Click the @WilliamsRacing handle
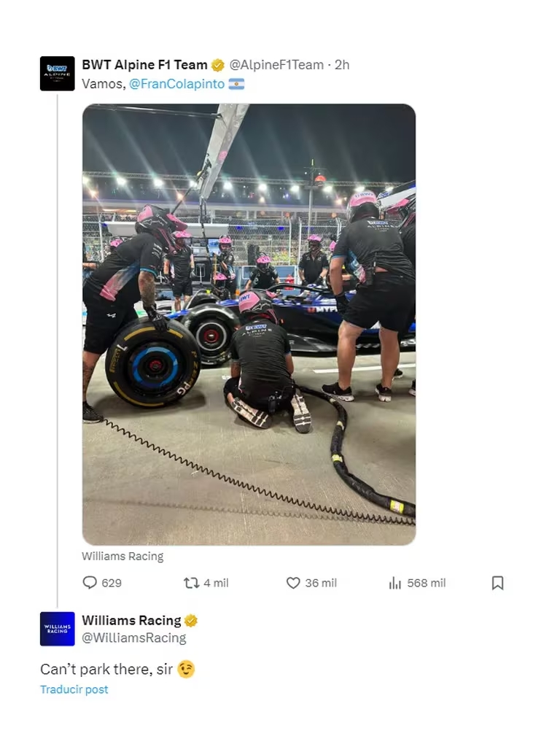The height and width of the screenshot is (747, 560). (x=134, y=638)
